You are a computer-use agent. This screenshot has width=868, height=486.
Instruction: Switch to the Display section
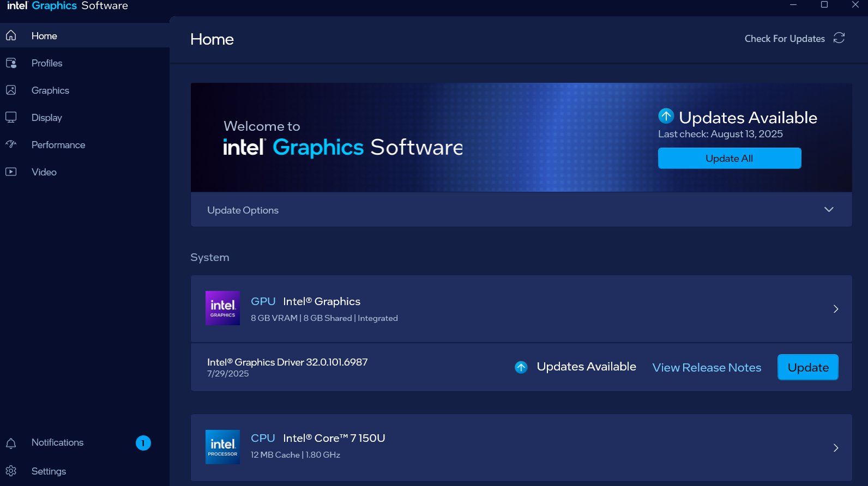click(85, 117)
